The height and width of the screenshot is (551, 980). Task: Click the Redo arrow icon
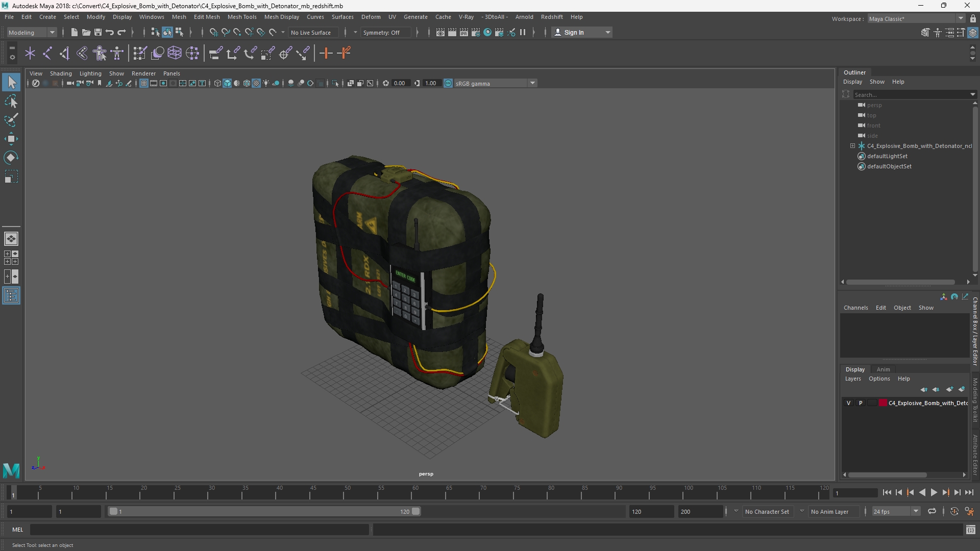(121, 32)
